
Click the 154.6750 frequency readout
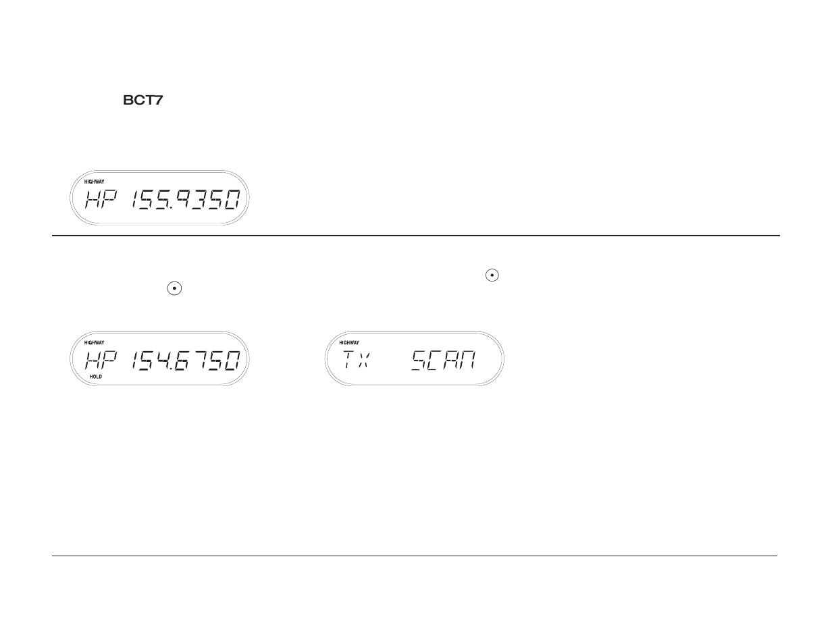(186, 360)
